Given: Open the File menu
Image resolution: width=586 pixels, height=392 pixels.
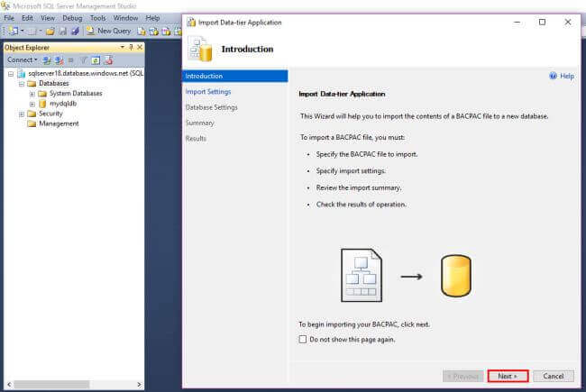Looking at the screenshot, I should point(9,18).
